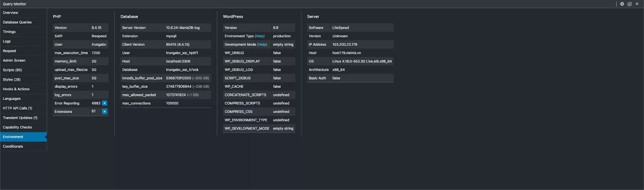Click max_allowed_packet value 1073741824
The image size is (644, 190).
(176, 95)
